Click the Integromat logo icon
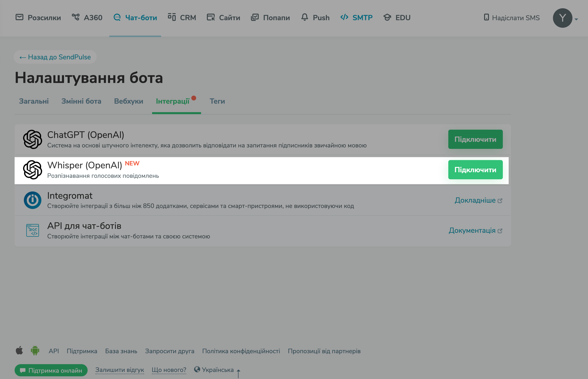The width and height of the screenshot is (588, 379). coord(33,200)
